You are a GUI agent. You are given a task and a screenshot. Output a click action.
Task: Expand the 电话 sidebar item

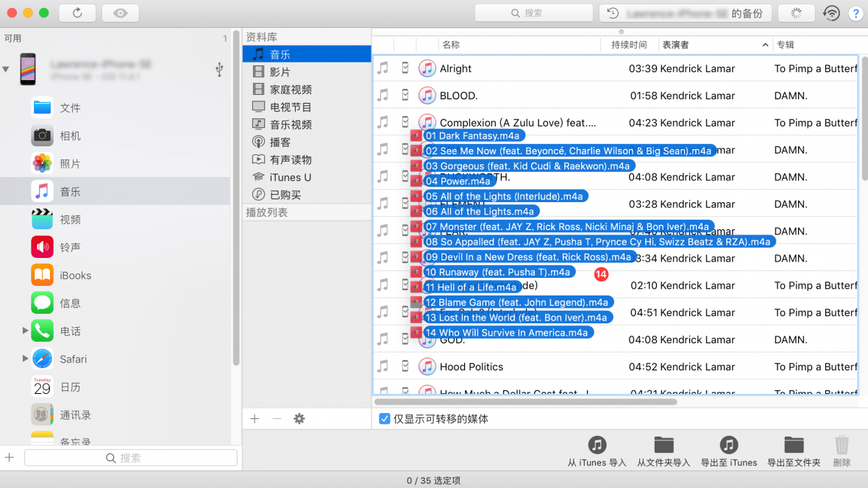(25, 330)
